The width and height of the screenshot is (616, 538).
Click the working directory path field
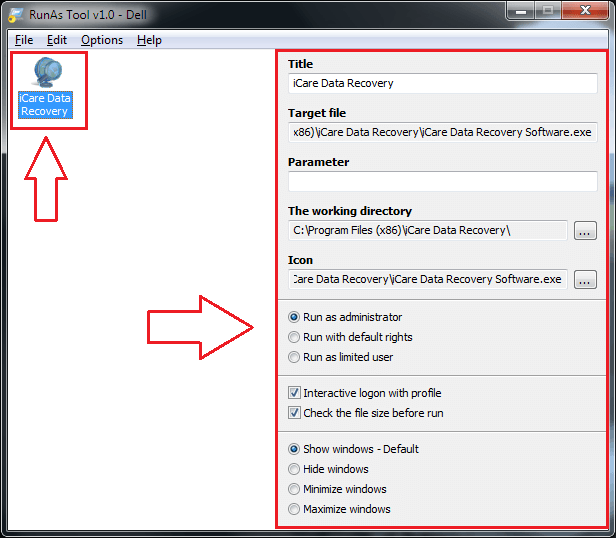click(428, 230)
